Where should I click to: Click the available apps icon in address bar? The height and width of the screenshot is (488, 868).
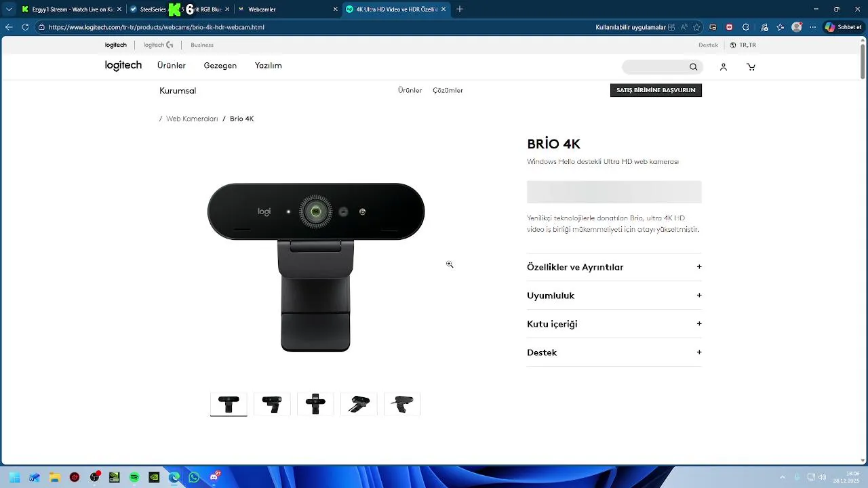click(x=671, y=27)
